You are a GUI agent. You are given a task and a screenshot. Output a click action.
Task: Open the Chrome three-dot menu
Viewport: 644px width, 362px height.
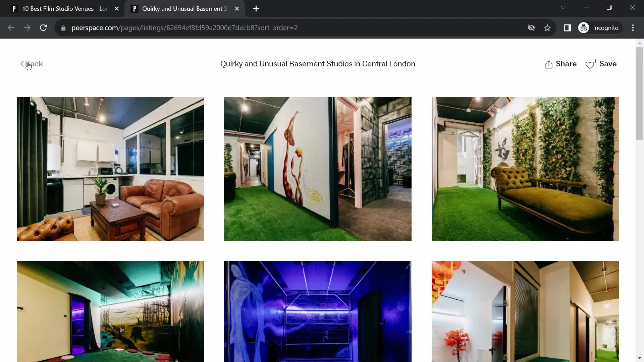[x=633, y=28]
